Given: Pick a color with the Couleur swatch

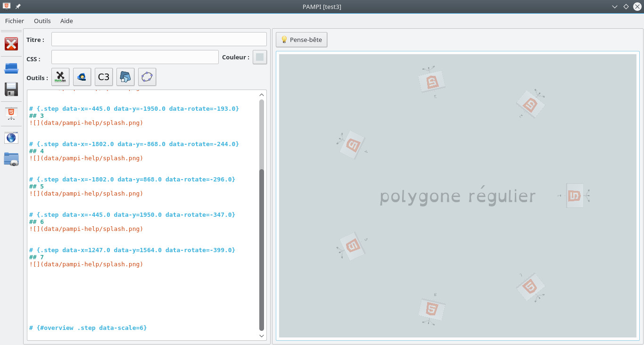Looking at the screenshot, I should (260, 57).
